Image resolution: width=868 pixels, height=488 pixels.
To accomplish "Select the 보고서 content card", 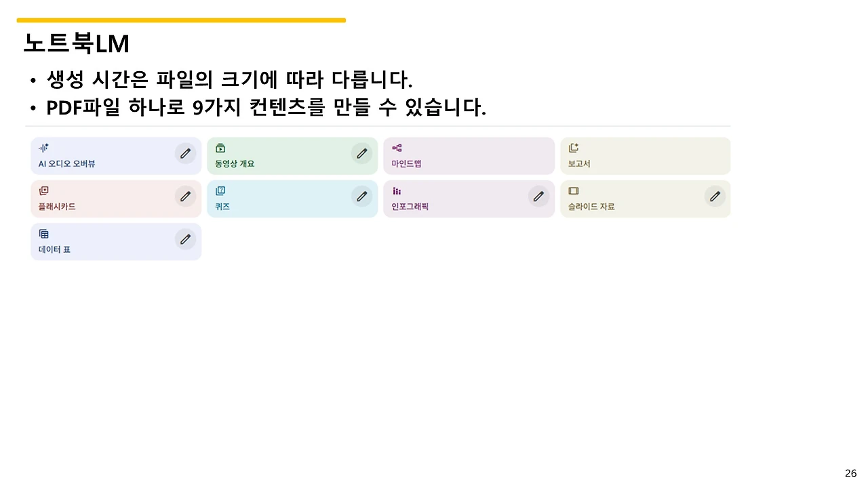I will pos(644,156).
